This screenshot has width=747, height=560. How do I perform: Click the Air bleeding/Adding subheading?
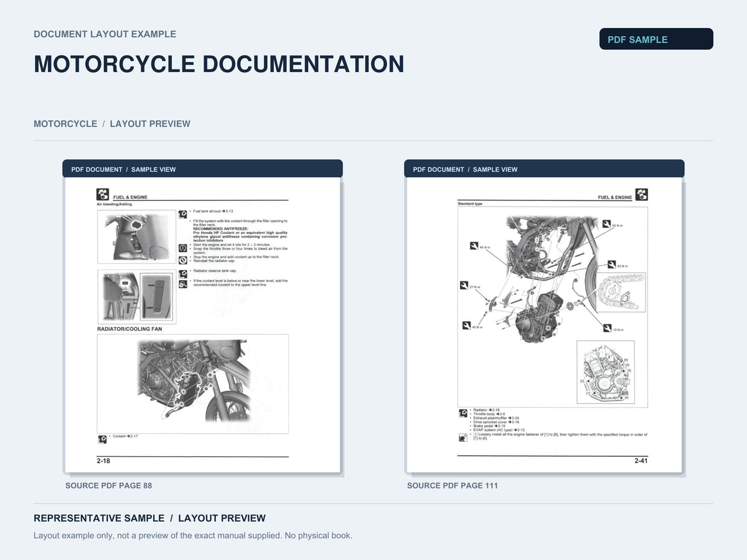[x=114, y=204]
